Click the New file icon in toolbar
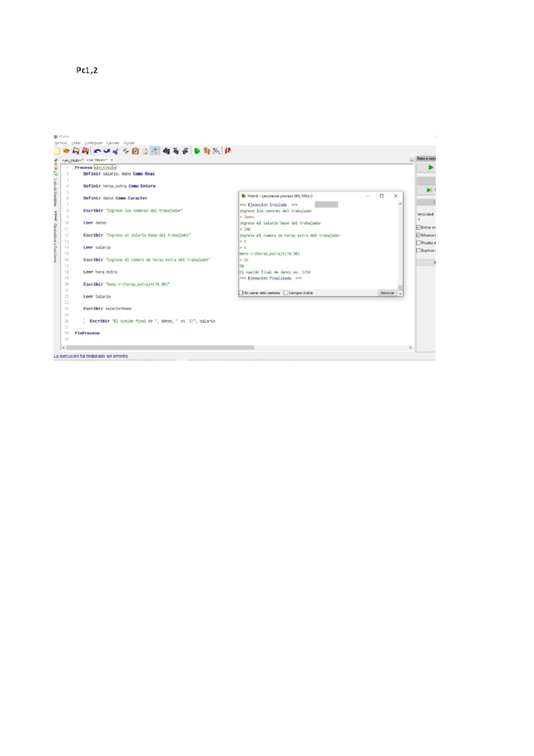 [x=57, y=151]
